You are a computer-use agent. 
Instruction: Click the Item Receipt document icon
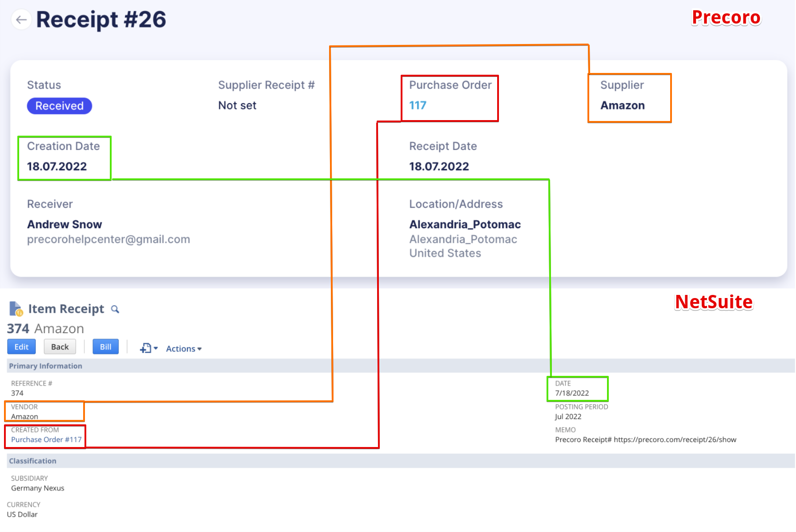[16, 309]
